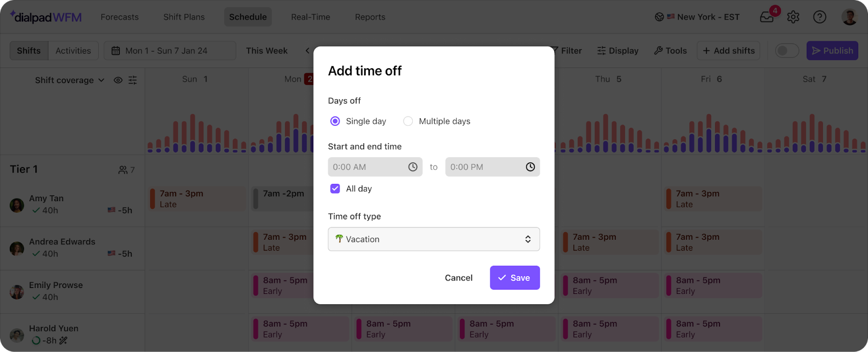Image resolution: width=868 pixels, height=352 pixels.
Task: Open shift coverage settings sliders icon
Action: [x=132, y=80]
